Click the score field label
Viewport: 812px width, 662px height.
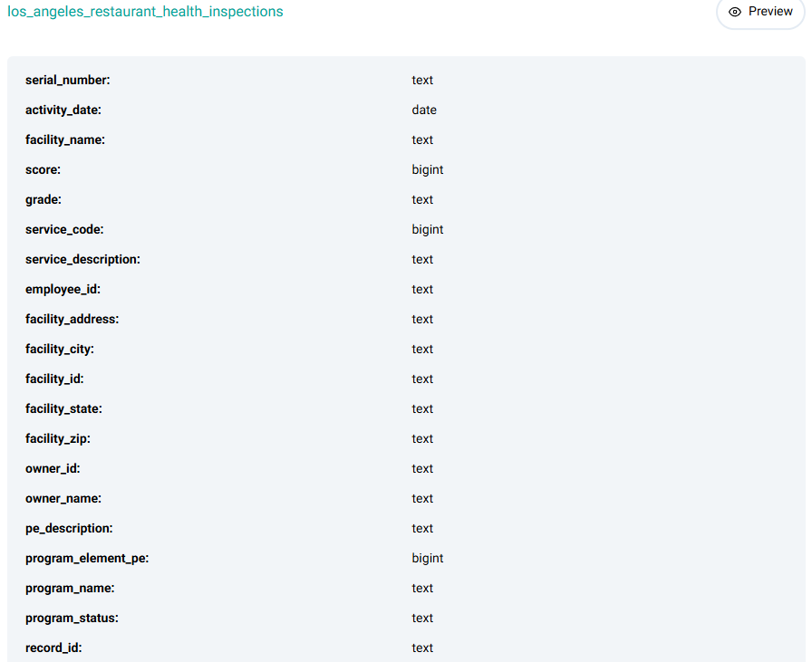pyautogui.click(x=43, y=169)
